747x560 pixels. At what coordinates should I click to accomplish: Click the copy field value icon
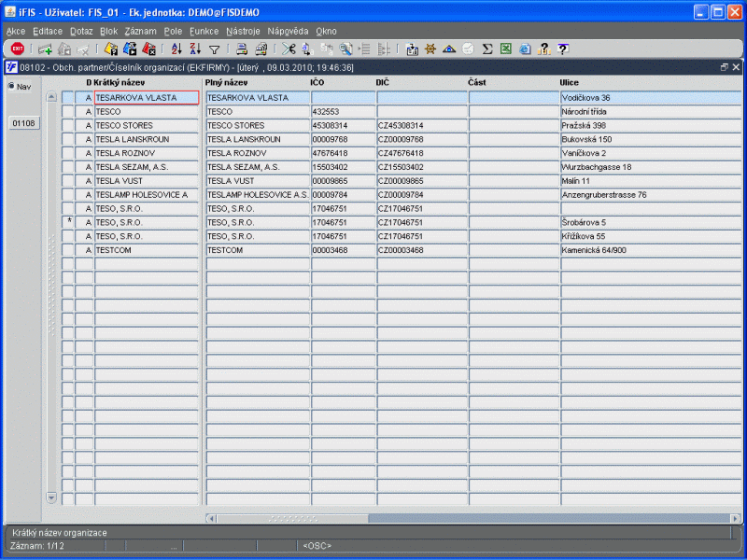307,49
